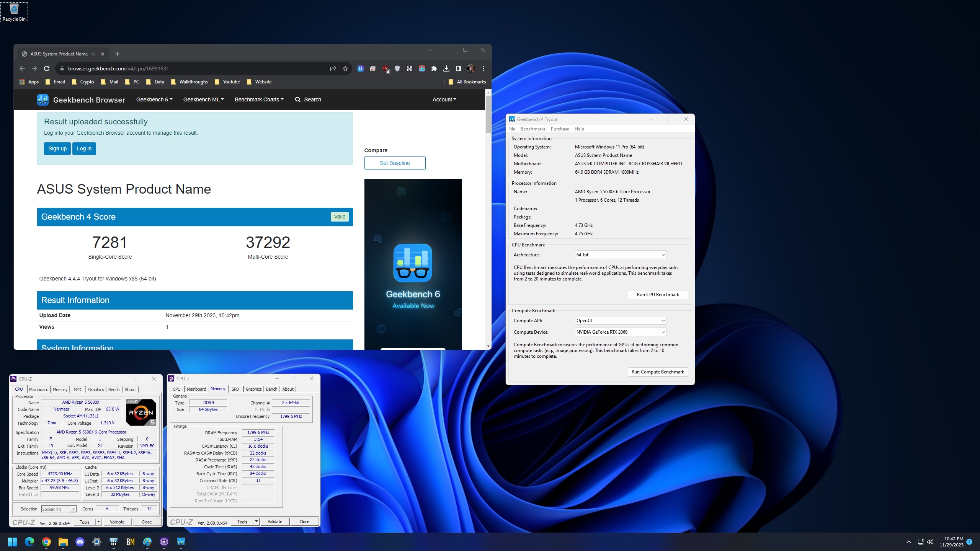
Task: Open the Compute Device RTX 2060 dropdown
Action: [x=621, y=332]
